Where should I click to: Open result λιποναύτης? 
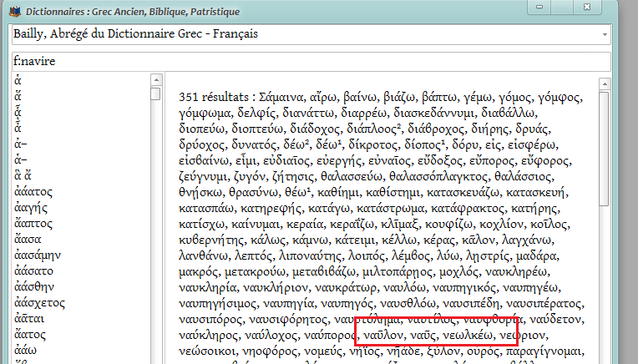pyautogui.click(x=311, y=256)
